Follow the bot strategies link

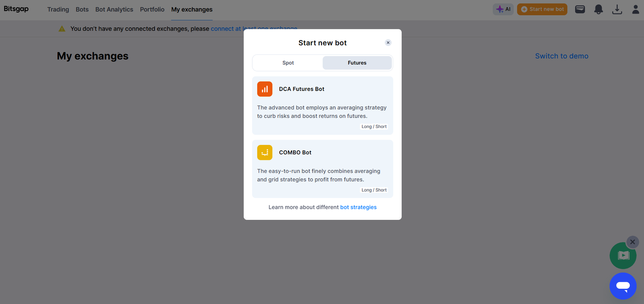click(x=358, y=207)
